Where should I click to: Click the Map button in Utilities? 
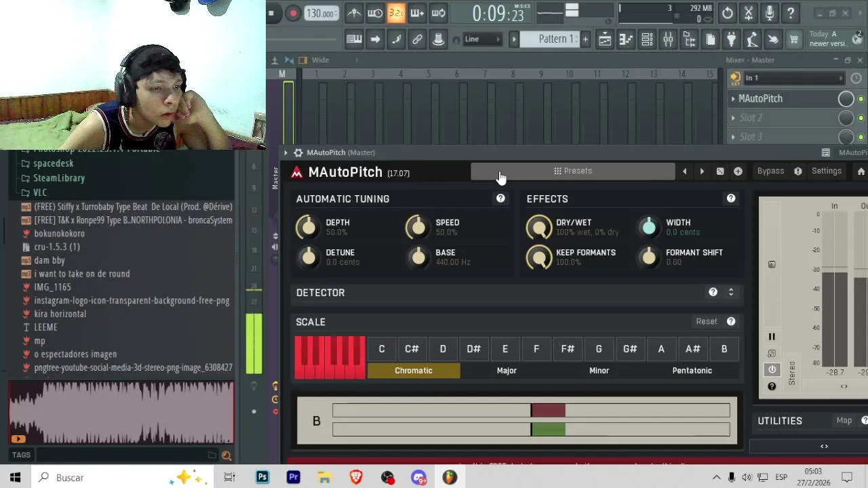pos(844,421)
